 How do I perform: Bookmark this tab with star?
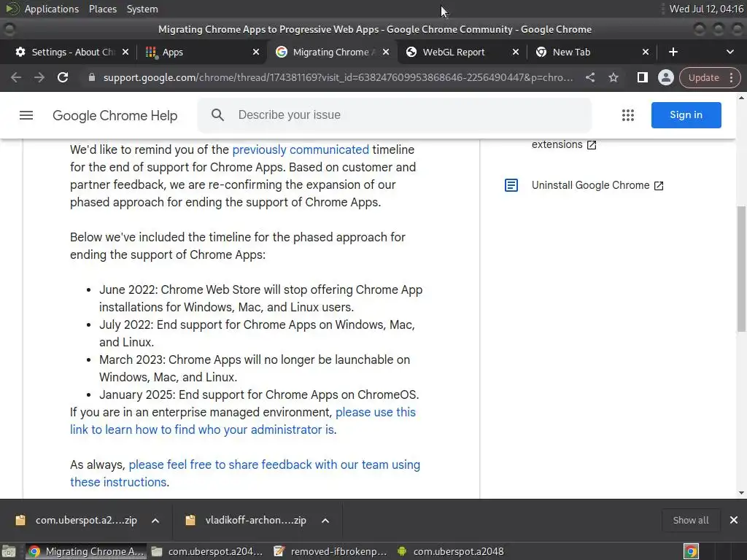click(x=613, y=77)
